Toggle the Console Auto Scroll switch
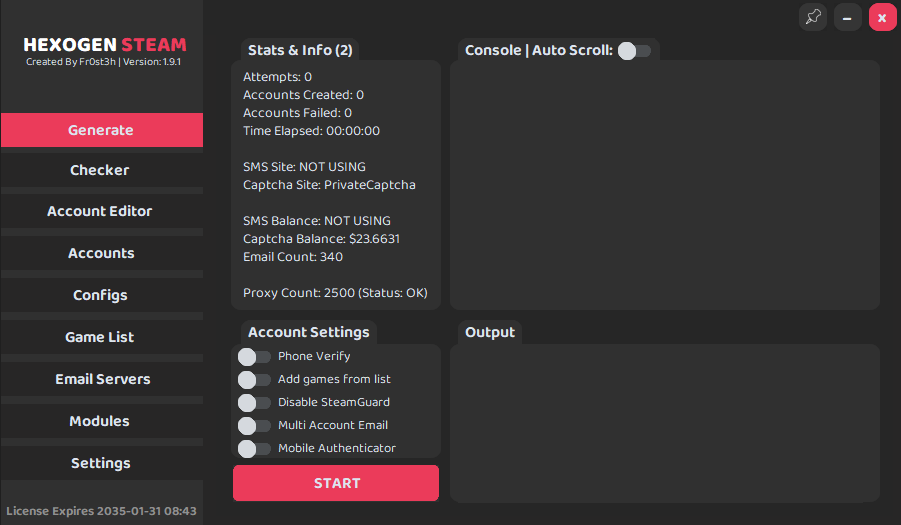Screen dimensions: 901x525 [x=634, y=51]
